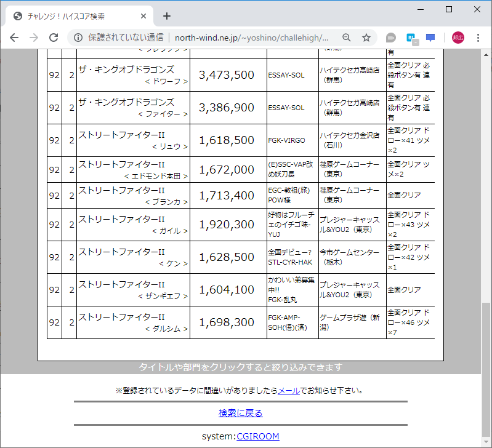Minimize the Chrome window
The height and width of the screenshot is (448, 492).
[x=421, y=9]
